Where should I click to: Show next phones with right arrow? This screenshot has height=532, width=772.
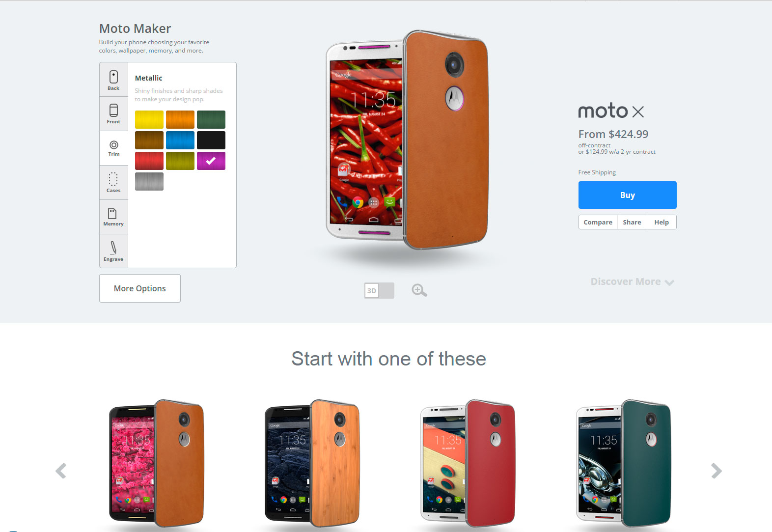coord(717,471)
